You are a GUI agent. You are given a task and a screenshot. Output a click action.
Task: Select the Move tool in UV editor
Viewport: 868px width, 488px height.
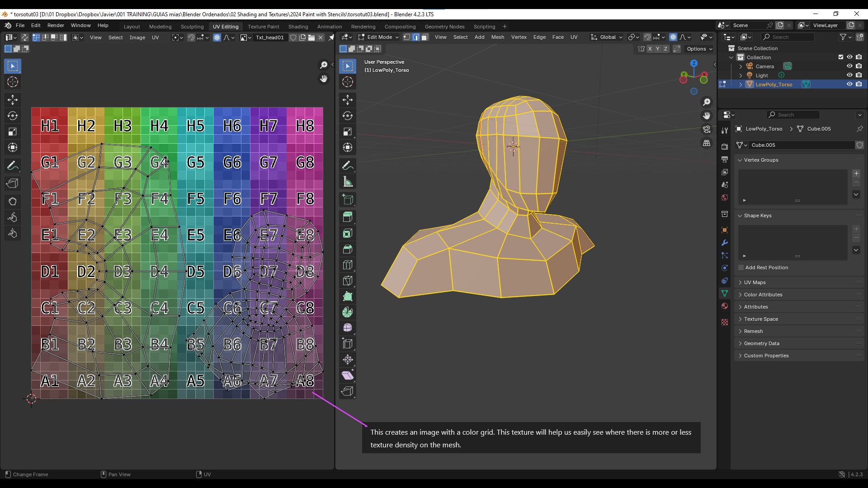point(13,100)
